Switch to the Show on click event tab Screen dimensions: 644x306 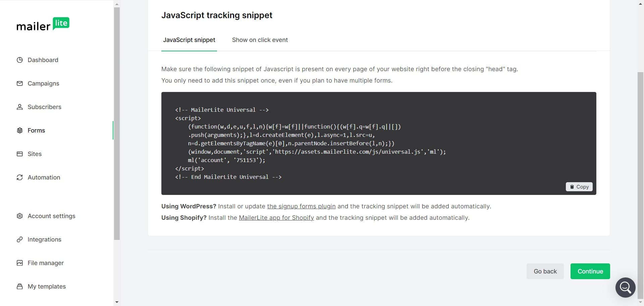tap(260, 40)
